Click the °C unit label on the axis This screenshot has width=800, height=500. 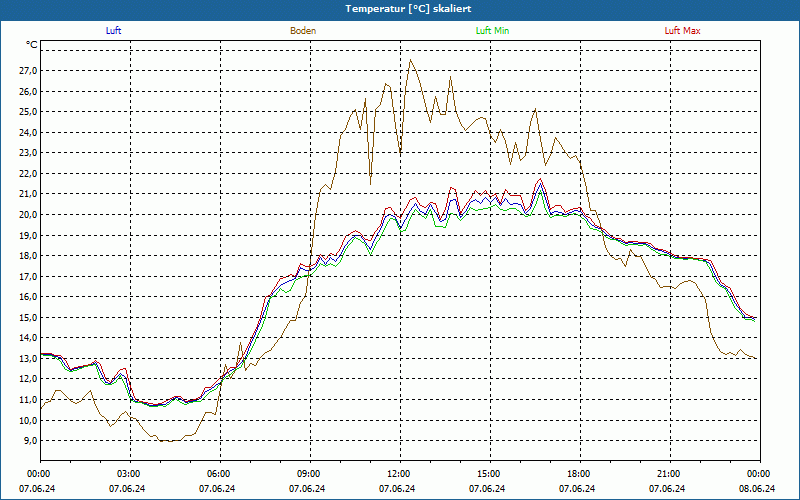coord(32,45)
